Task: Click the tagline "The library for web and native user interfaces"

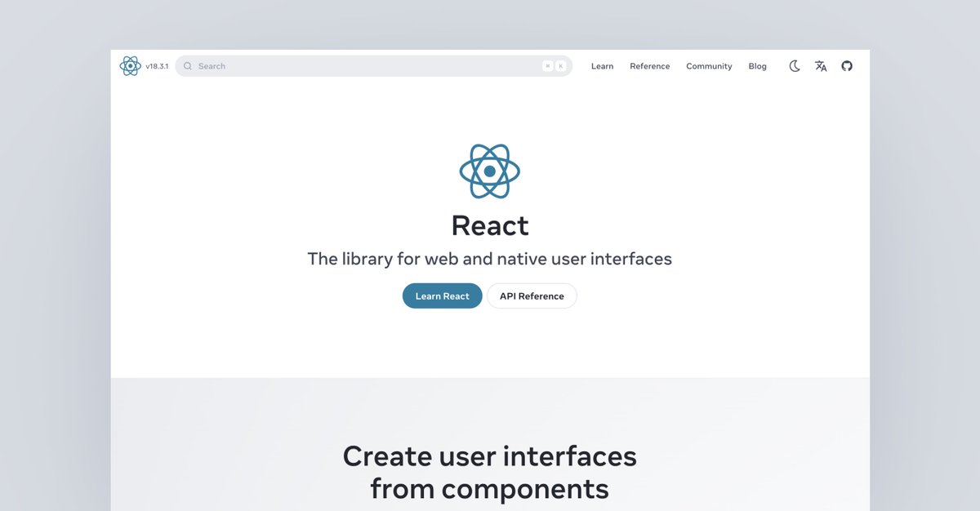Action: (x=490, y=259)
